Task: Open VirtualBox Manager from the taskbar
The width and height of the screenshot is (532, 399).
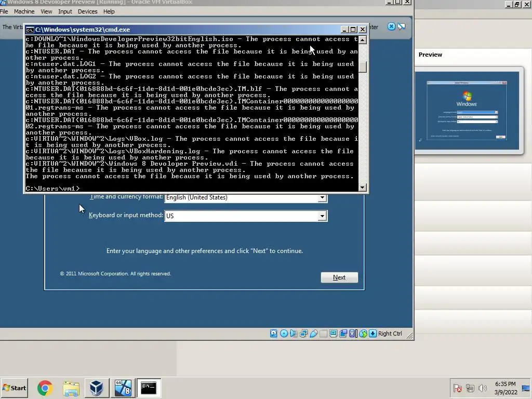Action: [x=96, y=388]
